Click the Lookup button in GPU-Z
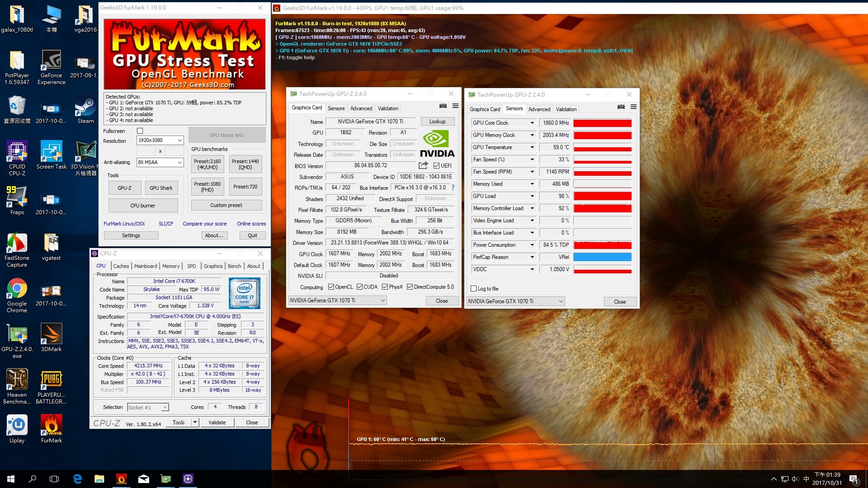The image size is (868, 488). (437, 122)
